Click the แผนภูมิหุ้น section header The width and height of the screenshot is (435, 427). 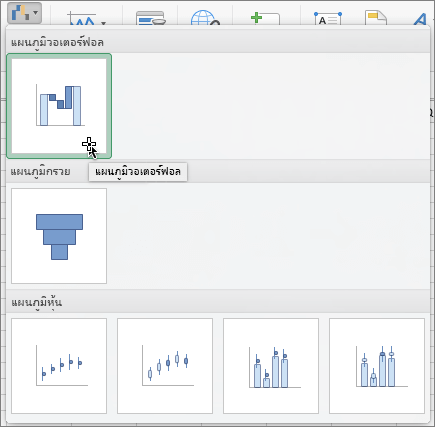point(36,302)
